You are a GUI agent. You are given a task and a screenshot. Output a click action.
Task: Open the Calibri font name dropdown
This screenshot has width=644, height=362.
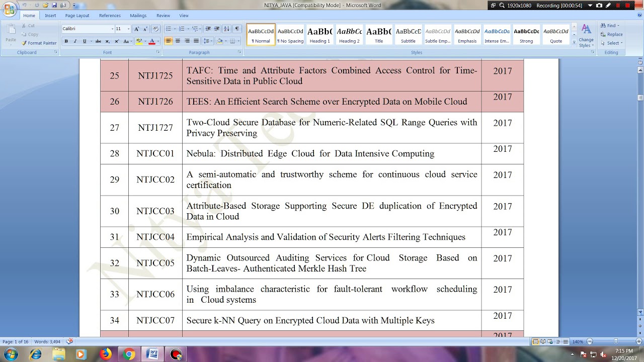pyautogui.click(x=111, y=29)
